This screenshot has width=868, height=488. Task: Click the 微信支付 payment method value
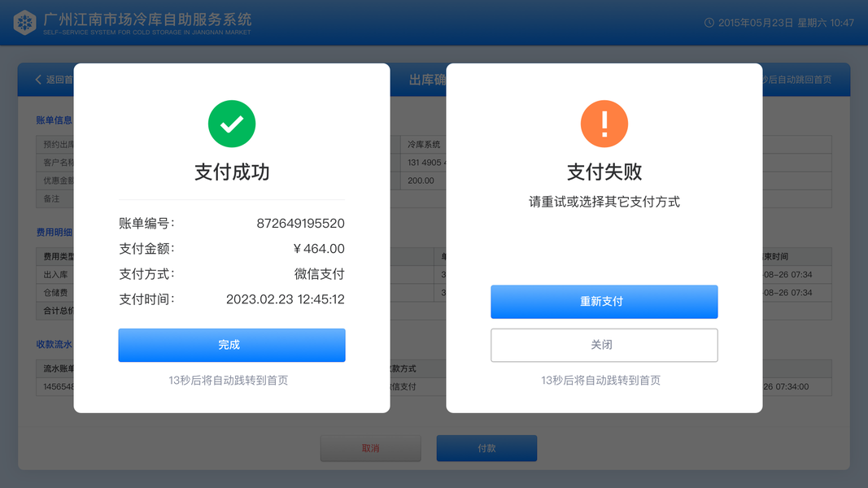tap(320, 274)
